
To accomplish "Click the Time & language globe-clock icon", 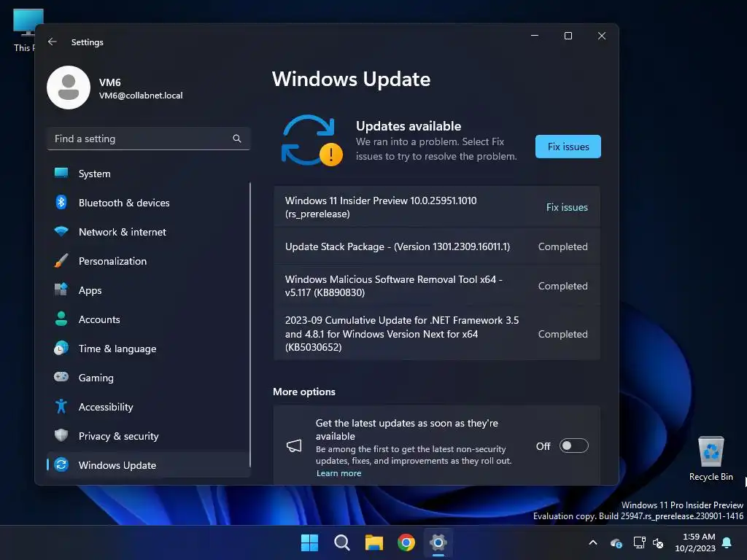I will pyautogui.click(x=61, y=348).
